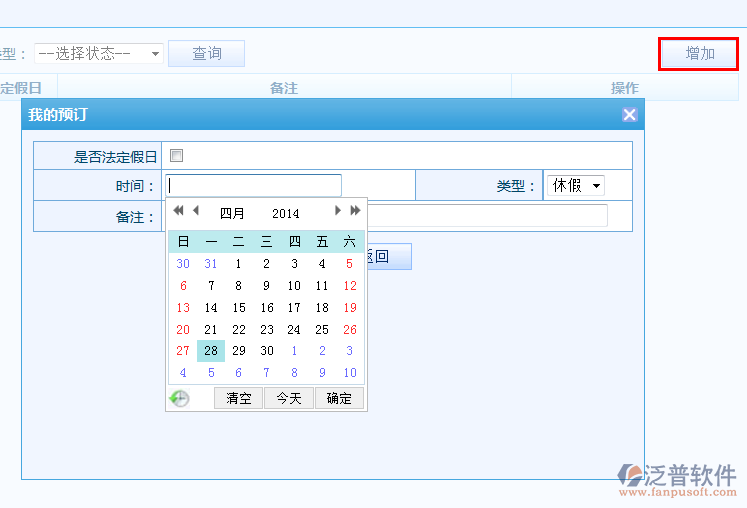Jump to previous year in calendar

(178, 210)
